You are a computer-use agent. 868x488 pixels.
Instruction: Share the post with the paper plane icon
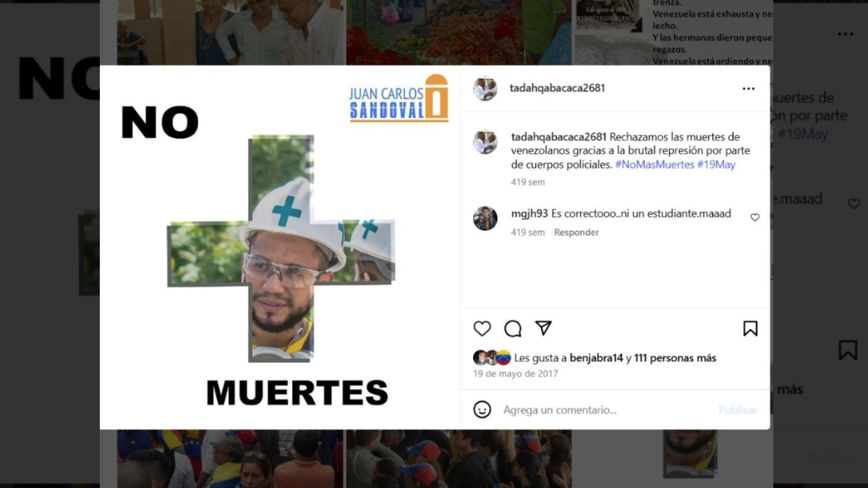pyautogui.click(x=543, y=328)
